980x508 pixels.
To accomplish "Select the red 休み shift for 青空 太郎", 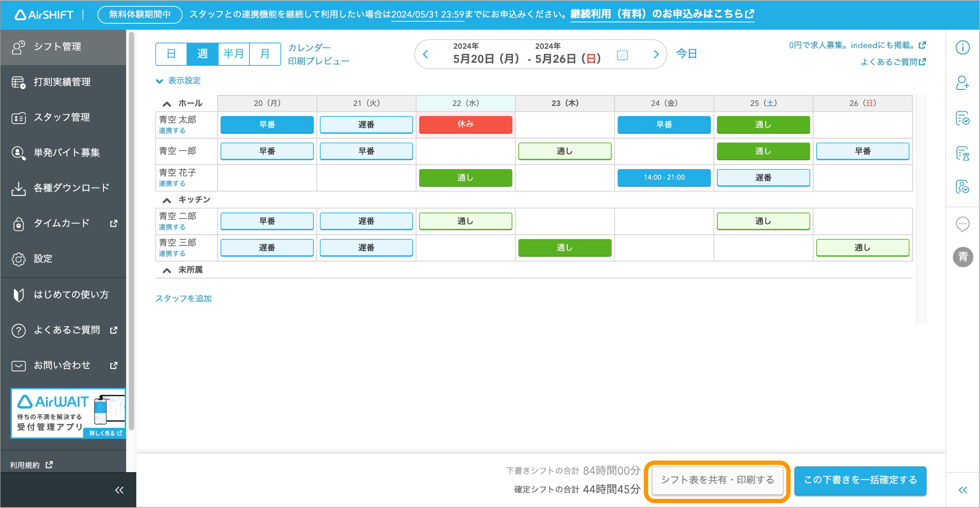I will (465, 124).
